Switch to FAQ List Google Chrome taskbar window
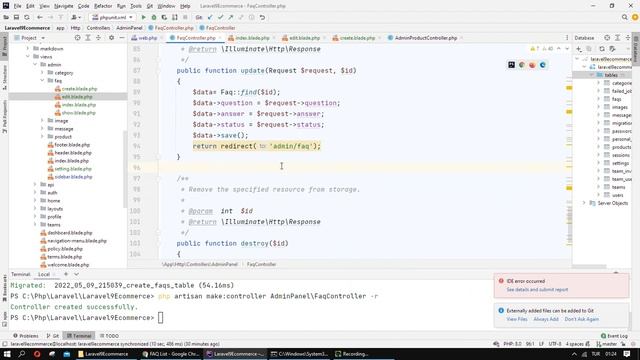 pos(170,354)
